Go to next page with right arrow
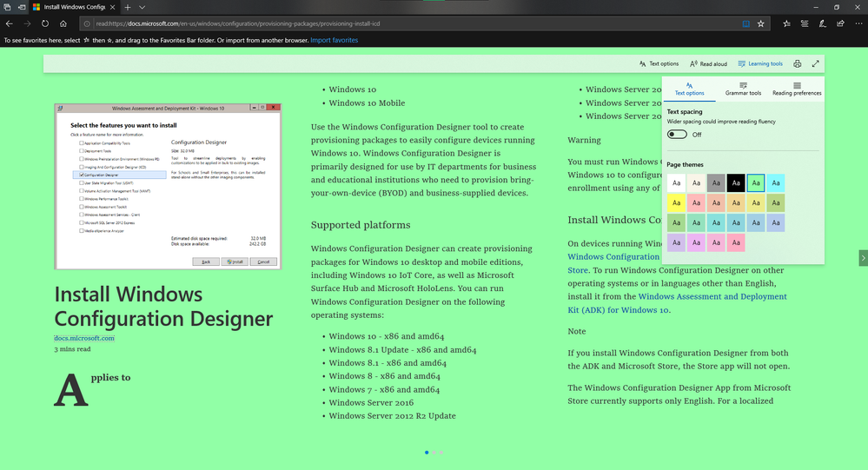The image size is (868, 470). click(x=863, y=257)
